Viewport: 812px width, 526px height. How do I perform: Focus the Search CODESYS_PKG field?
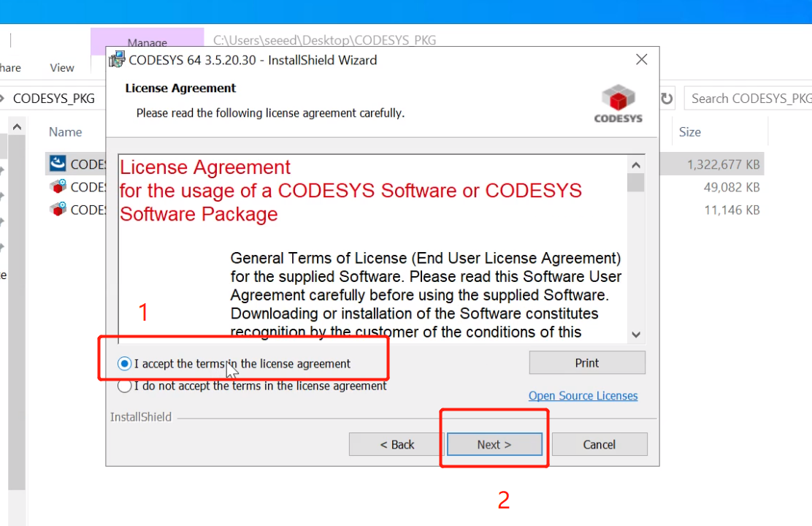(748, 99)
